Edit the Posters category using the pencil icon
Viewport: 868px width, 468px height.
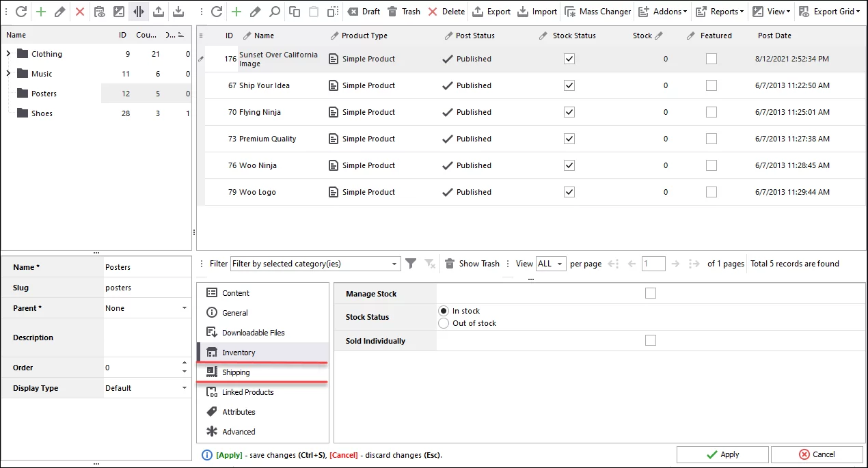[x=60, y=11]
